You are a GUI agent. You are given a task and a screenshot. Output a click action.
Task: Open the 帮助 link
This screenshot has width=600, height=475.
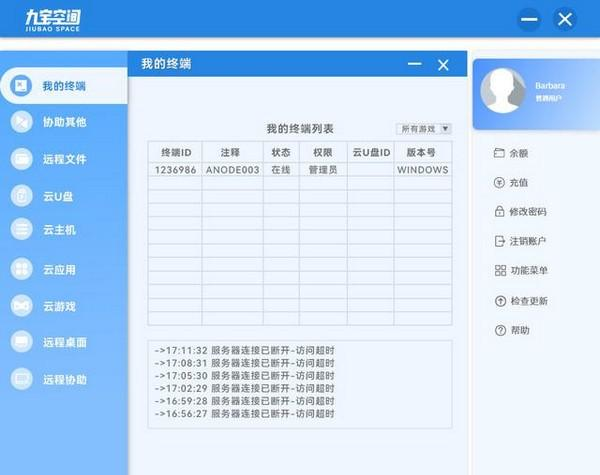[520, 330]
